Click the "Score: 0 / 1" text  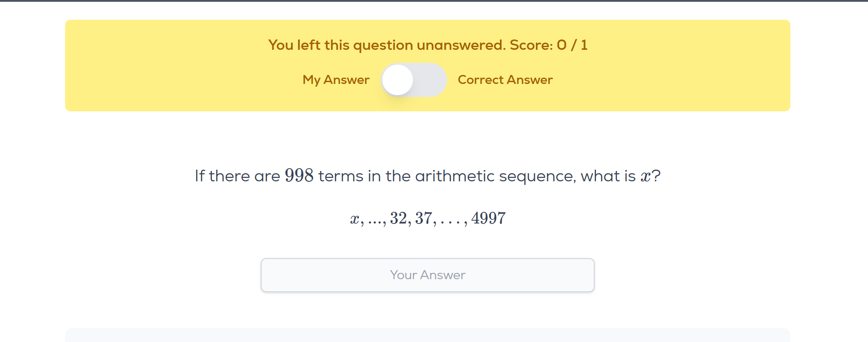(548, 45)
